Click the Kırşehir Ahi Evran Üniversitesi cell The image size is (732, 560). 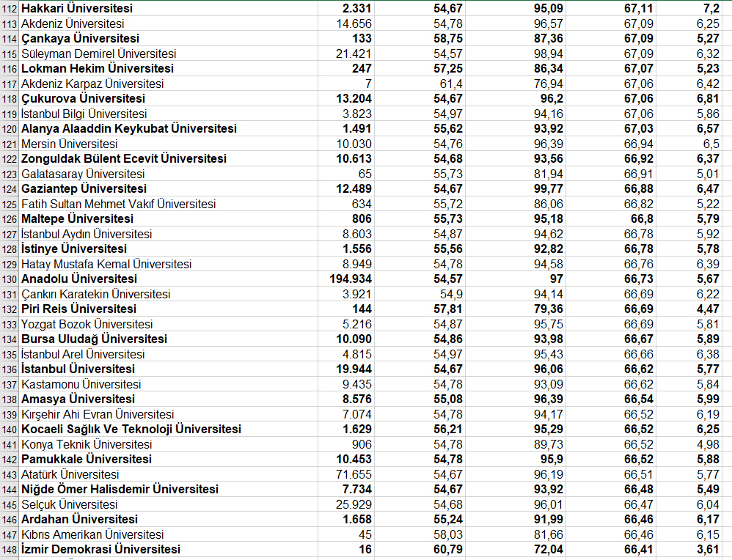click(x=168, y=414)
